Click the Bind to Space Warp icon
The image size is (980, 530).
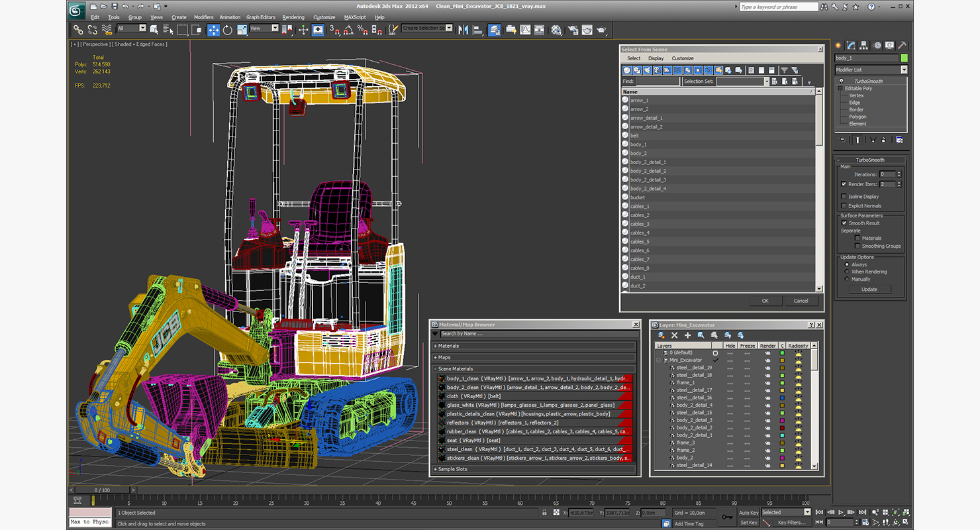107,30
